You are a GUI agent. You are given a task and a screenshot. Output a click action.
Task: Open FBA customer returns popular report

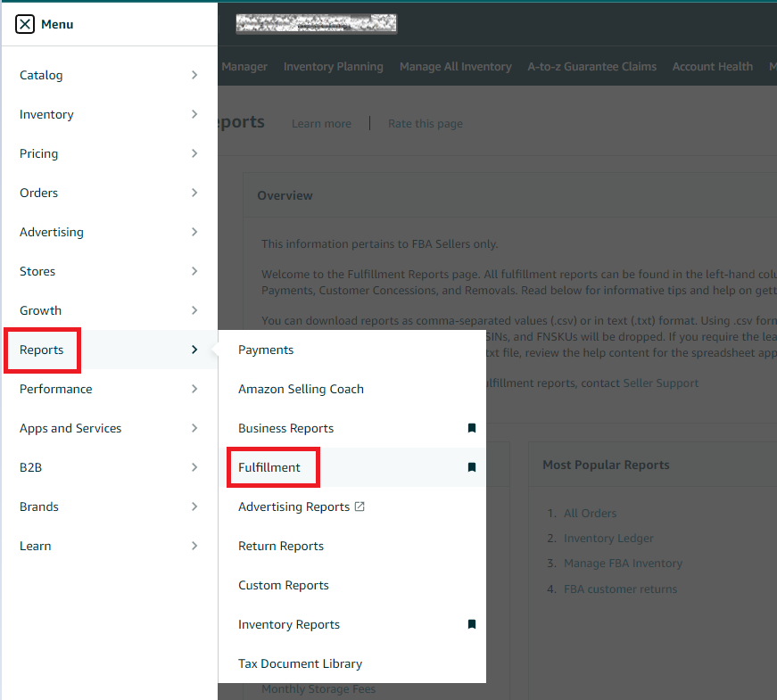click(x=620, y=589)
